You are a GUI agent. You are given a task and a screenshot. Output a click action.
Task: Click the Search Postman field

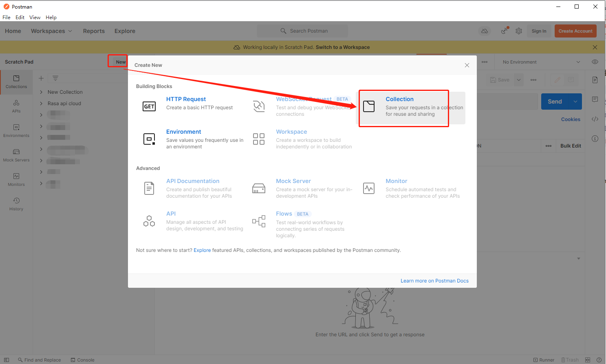pyautogui.click(x=302, y=31)
